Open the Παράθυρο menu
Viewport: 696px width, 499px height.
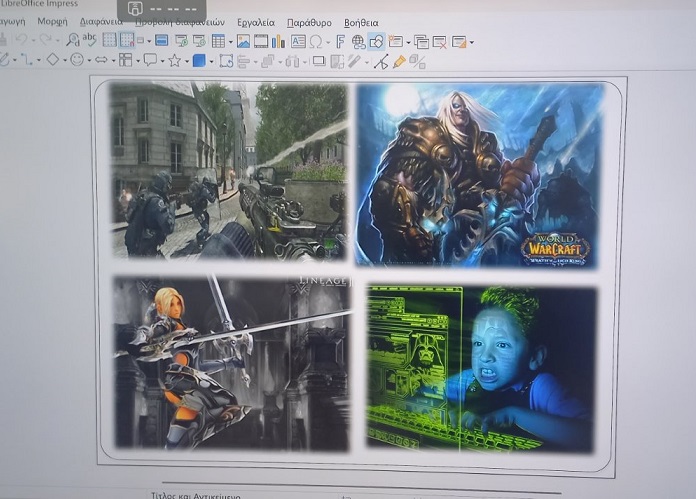(309, 23)
